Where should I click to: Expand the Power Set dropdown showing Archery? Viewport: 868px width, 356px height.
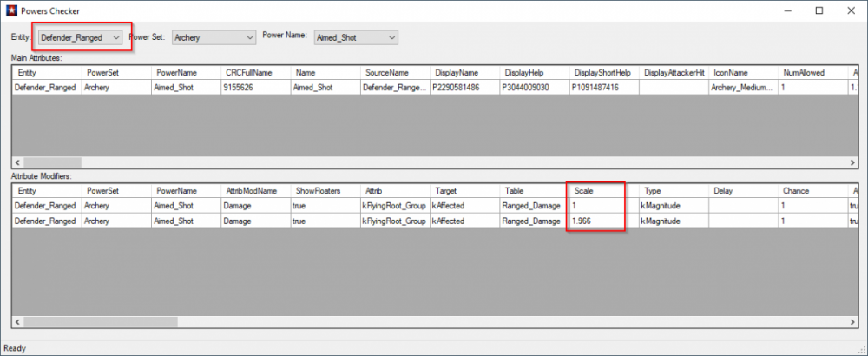(212, 37)
